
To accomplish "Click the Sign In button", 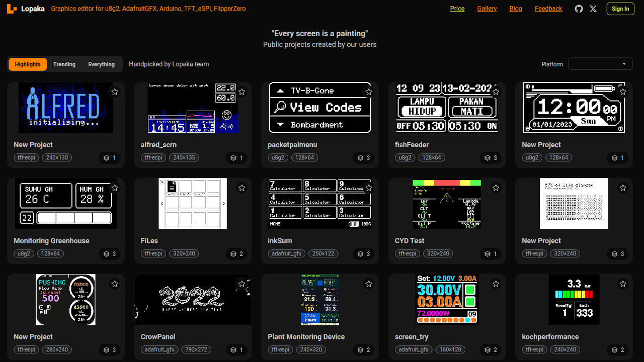I will click(x=620, y=9).
